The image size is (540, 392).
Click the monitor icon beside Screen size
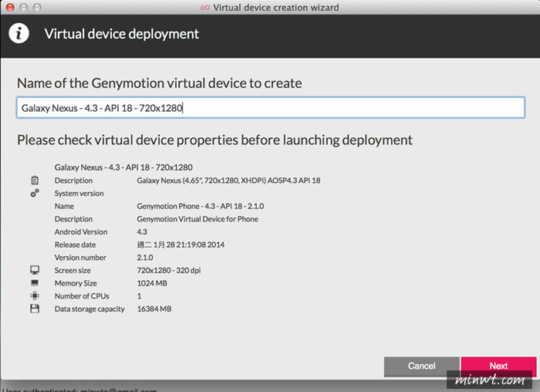tap(35, 270)
